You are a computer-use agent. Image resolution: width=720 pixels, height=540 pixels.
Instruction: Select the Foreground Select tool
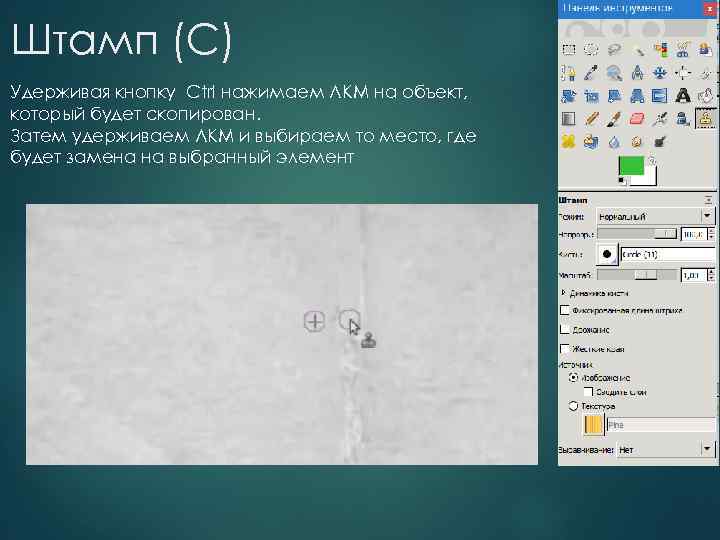pos(705,49)
